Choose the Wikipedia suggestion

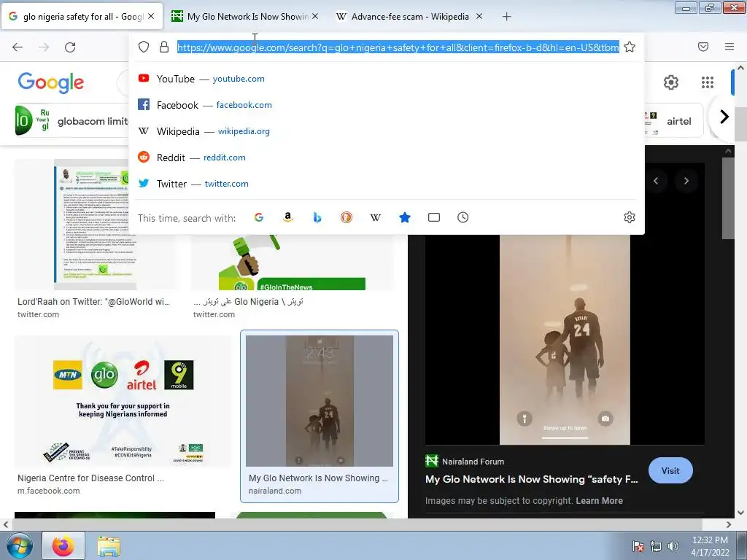(387, 131)
